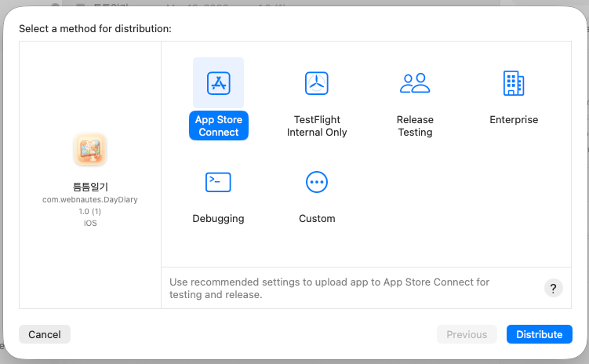Viewport: 589px width, 364px height.
Task: Choose the Debugging terminal icon
Action: [x=218, y=182]
